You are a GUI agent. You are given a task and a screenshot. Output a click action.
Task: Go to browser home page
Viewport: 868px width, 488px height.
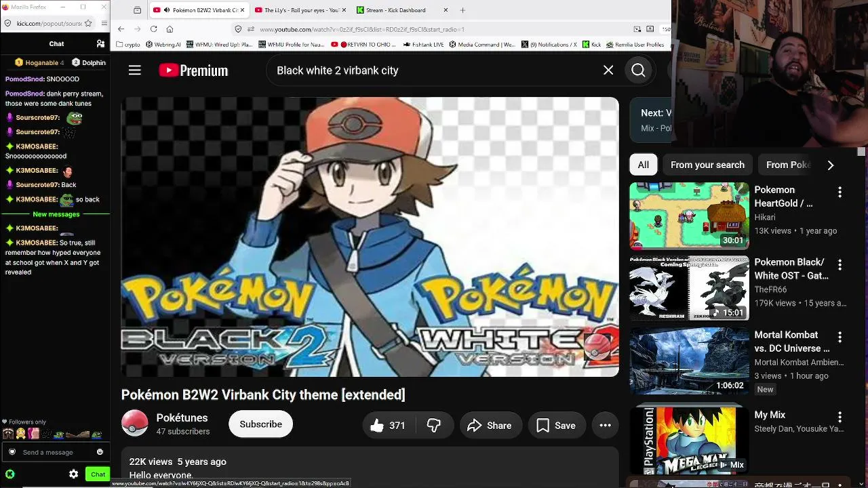[x=170, y=29]
